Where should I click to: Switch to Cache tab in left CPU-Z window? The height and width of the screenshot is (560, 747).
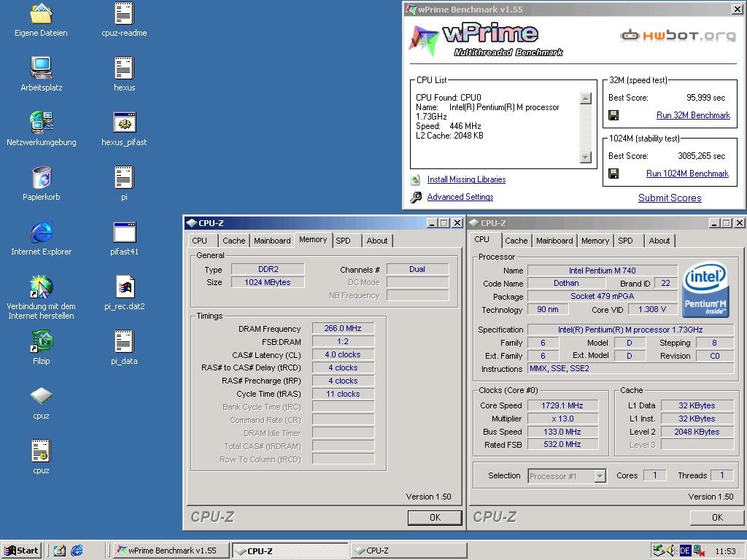[x=234, y=241]
